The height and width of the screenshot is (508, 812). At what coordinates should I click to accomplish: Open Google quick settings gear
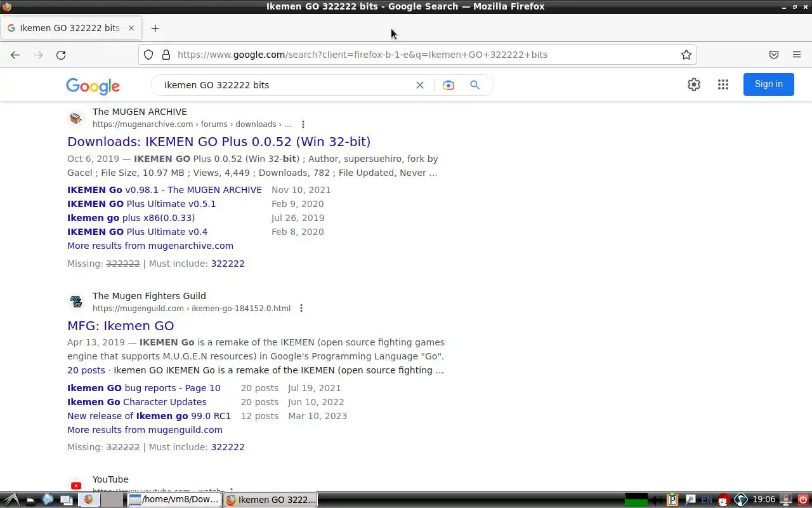pyautogui.click(x=694, y=84)
